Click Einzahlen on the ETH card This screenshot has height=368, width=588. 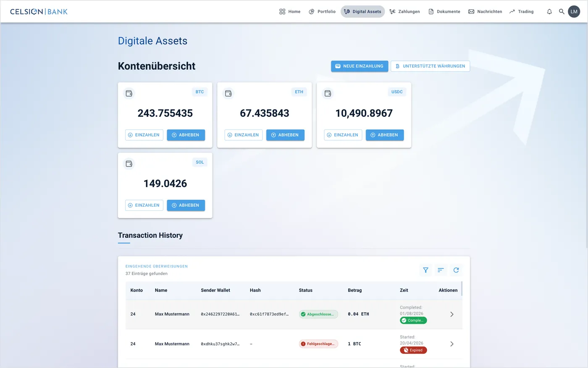244,135
